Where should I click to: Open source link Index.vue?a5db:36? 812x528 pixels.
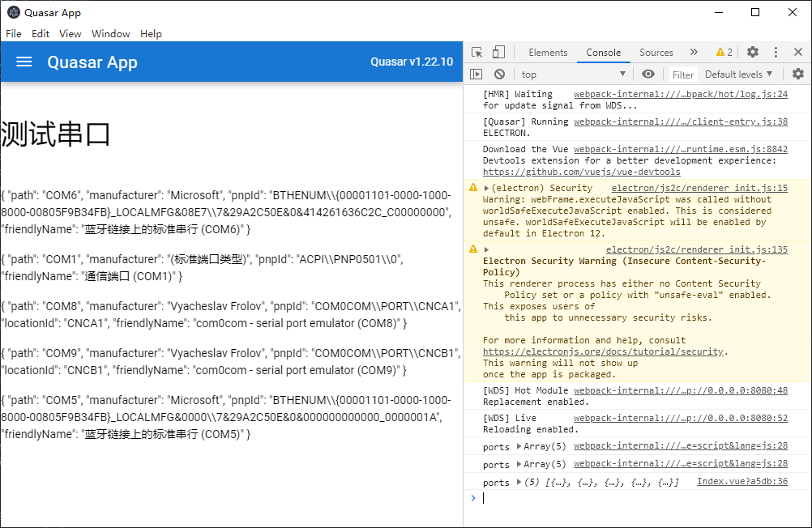742,481
